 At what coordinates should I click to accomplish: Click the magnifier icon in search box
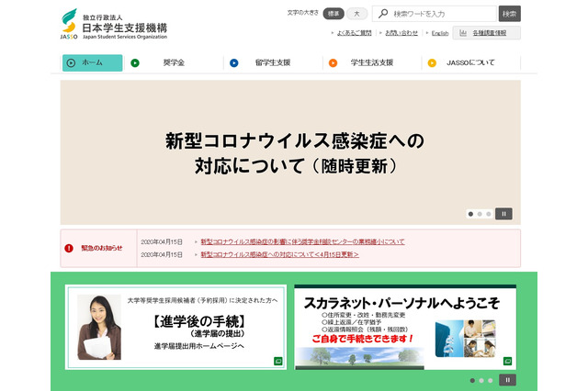tap(383, 14)
